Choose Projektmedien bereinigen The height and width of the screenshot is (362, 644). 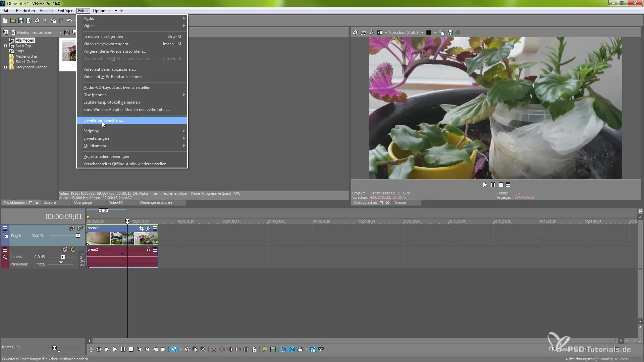[132, 157]
